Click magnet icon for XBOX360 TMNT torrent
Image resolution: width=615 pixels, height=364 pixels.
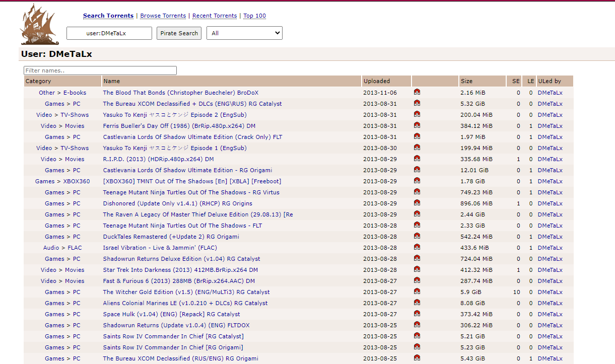coord(417,181)
